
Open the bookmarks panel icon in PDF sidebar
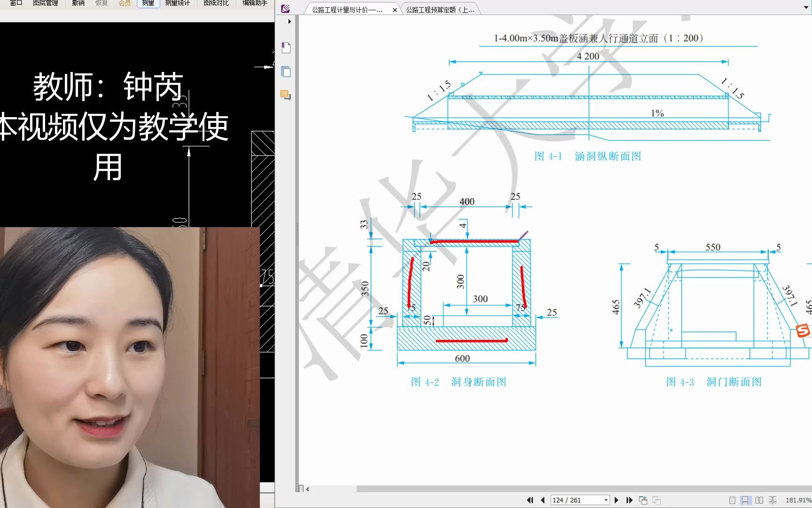click(286, 48)
